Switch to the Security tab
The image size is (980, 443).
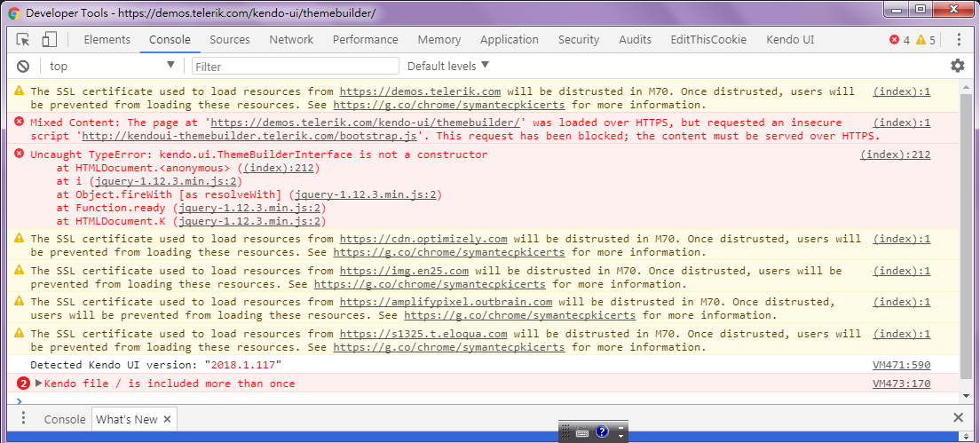(x=579, y=39)
